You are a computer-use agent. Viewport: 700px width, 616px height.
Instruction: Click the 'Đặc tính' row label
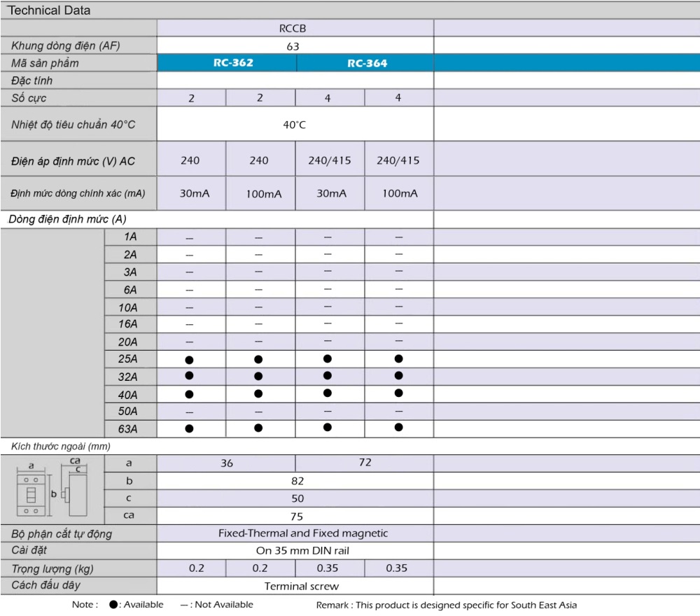pyautogui.click(x=31, y=80)
